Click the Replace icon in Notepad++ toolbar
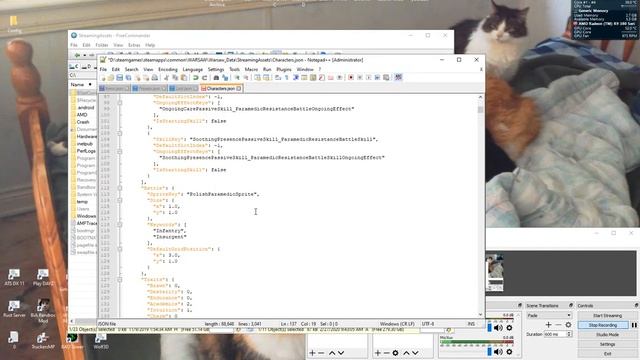 [x=225, y=78]
